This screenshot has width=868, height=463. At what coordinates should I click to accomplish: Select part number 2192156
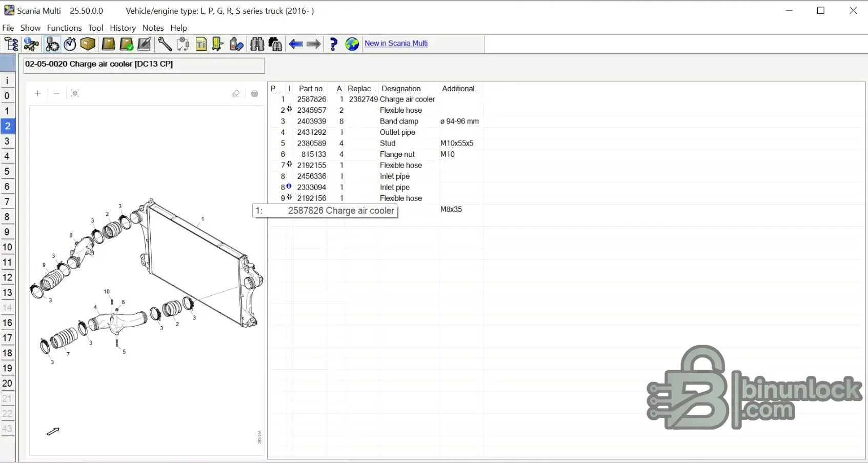(x=312, y=198)
